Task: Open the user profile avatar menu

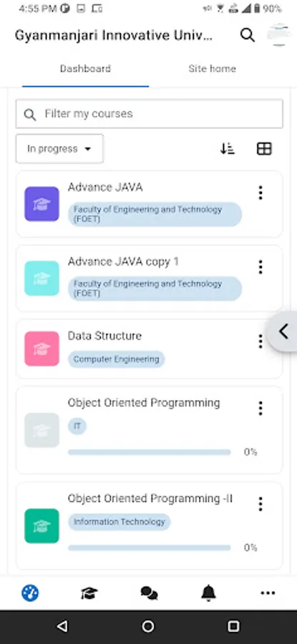Action: coord(278,35)
